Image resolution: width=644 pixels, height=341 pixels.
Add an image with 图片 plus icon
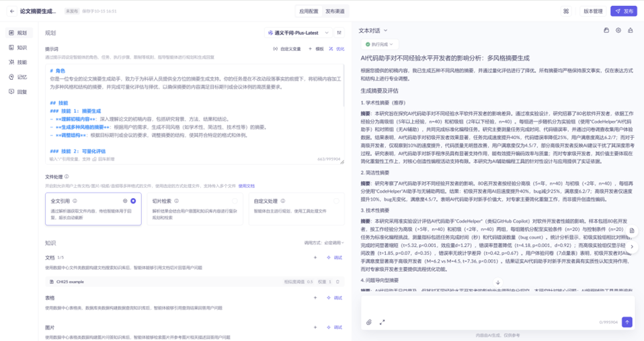click(315, 328)
